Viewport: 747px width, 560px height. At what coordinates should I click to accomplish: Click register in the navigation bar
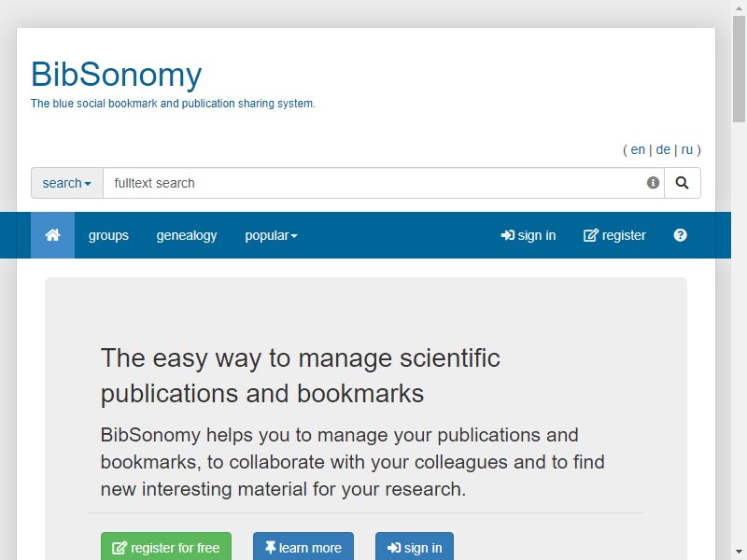tap(614, 235)
